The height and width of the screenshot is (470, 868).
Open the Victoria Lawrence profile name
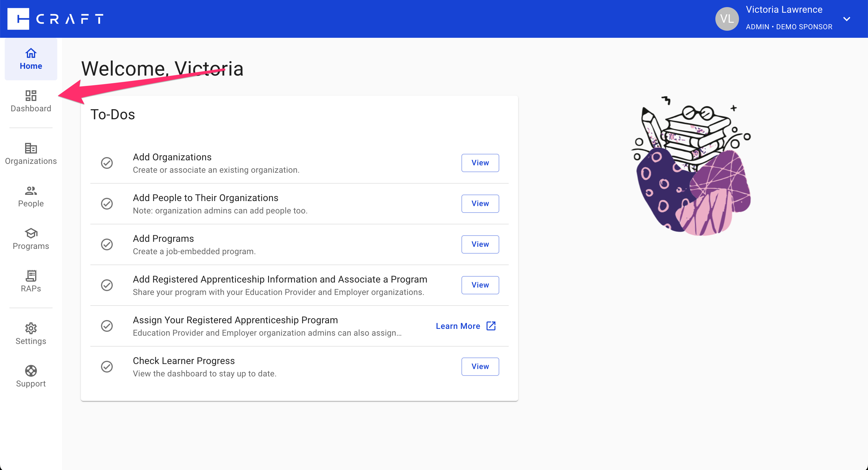point(784,10)
